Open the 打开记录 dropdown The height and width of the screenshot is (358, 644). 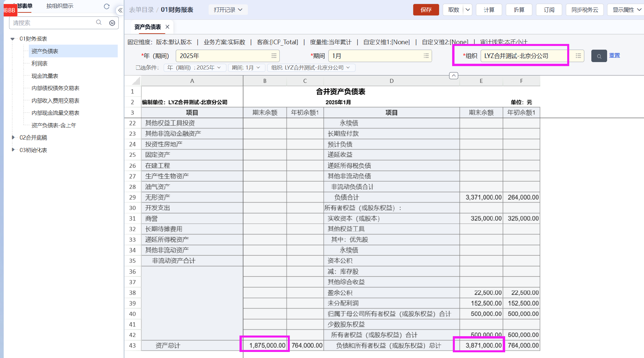[228, 10]
